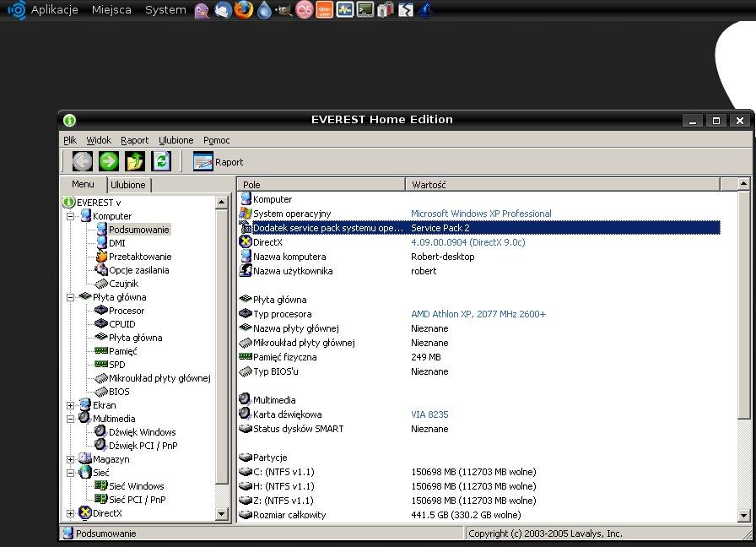The height and width of the screenshot is (547, 756).
Task: Collapse the Komputer tree node
Action: 70,216
